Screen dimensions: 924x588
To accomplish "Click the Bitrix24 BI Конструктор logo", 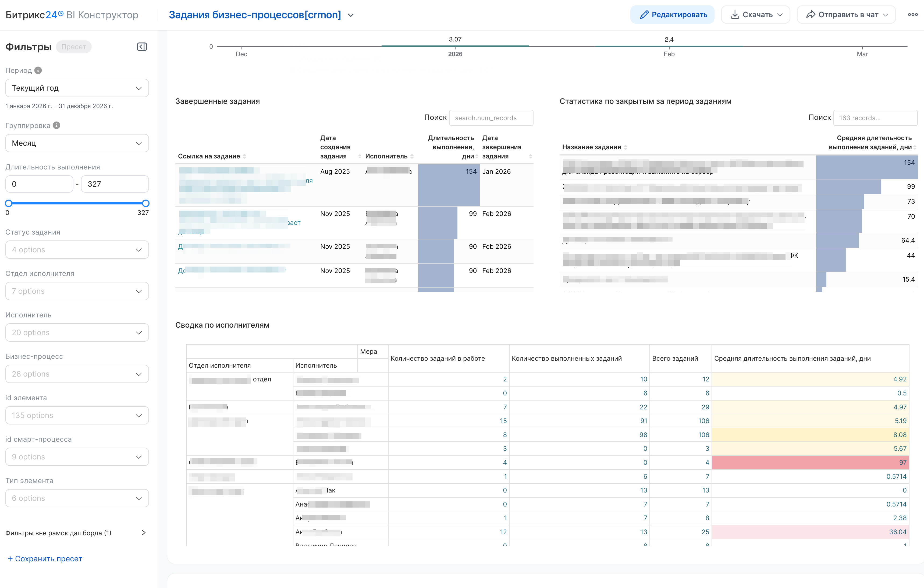I will (72, 15).
